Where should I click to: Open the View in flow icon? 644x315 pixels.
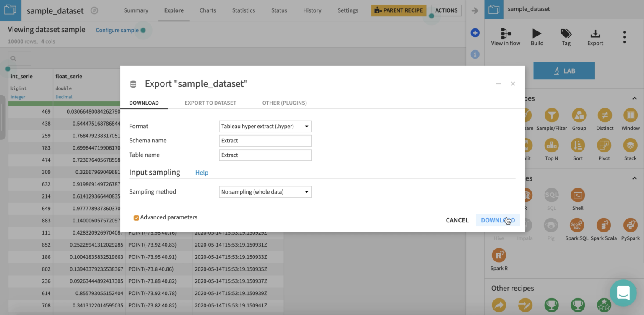(x=505, y=37)
